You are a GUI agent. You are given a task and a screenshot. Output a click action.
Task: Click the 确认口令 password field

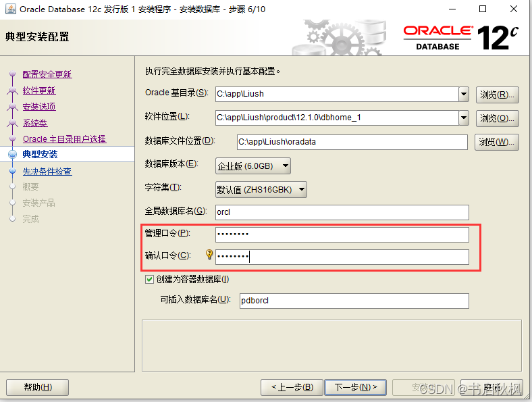[x=342, y=257]
